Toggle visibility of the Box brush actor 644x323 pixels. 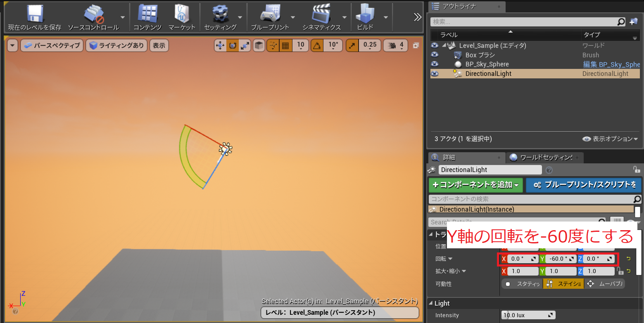[x=434, y=55]
